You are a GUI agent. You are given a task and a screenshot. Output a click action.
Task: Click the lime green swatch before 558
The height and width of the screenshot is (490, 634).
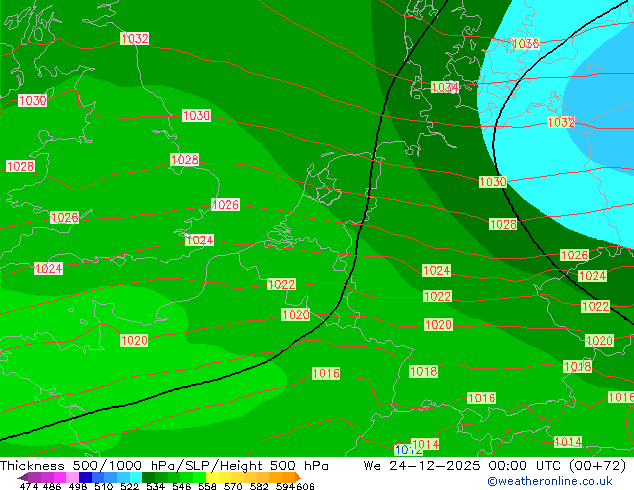click(199, 477)
